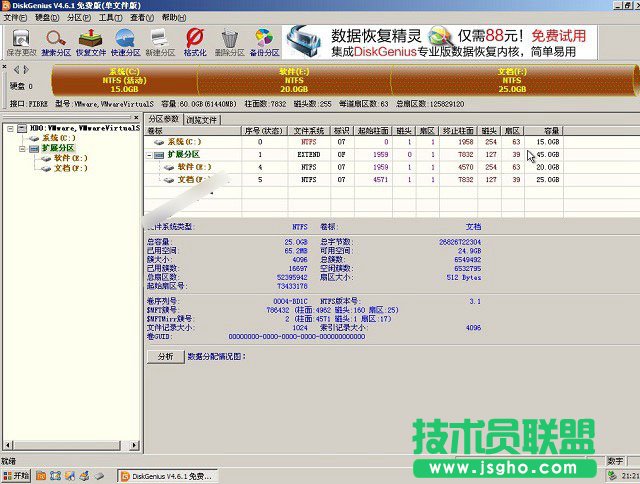Select the 格式化 format toolbar icon
The image size is (640, 484).
[x=195, y=42]
